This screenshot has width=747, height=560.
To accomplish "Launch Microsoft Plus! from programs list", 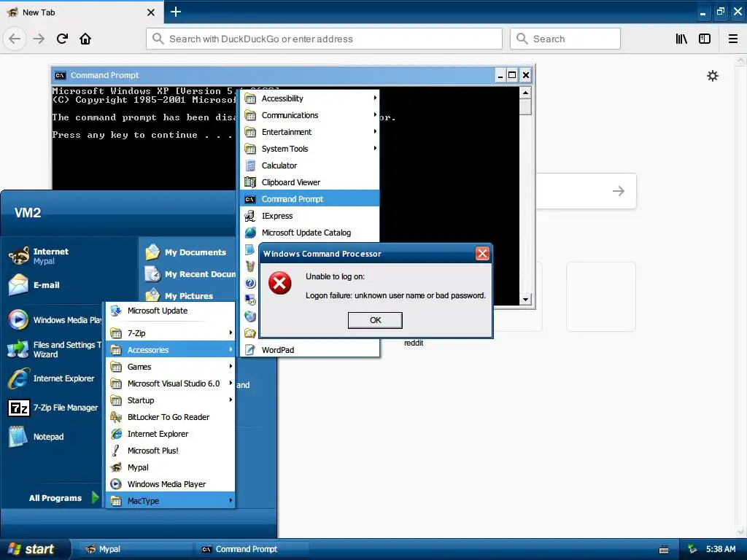I will tap(171, 451).
